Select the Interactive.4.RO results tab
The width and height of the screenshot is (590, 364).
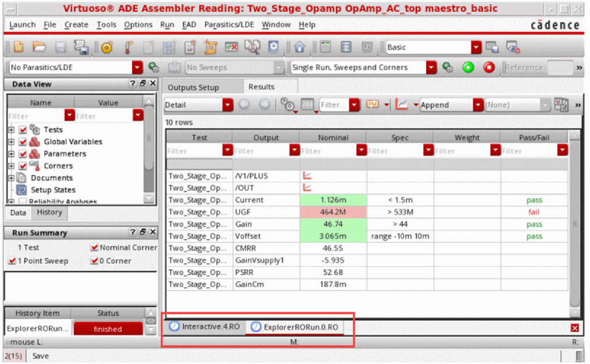click(x=204, y=327)
